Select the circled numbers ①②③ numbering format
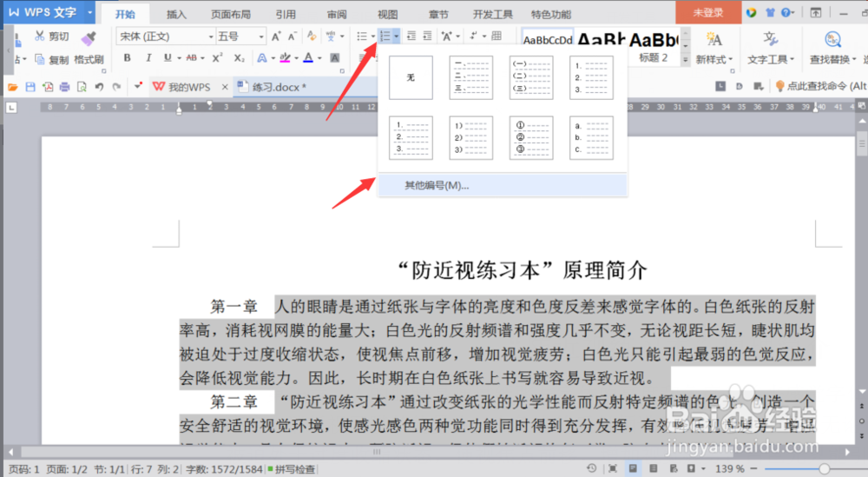 [x=531, y=138]
